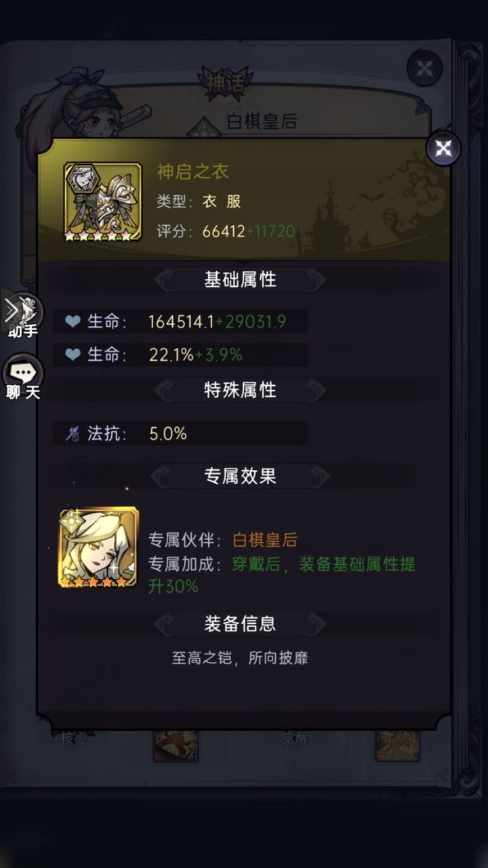Close the 神启之衣 equipment detail popup
The width and height of the screenshot is (488, 868).
[x=443, y=149]
